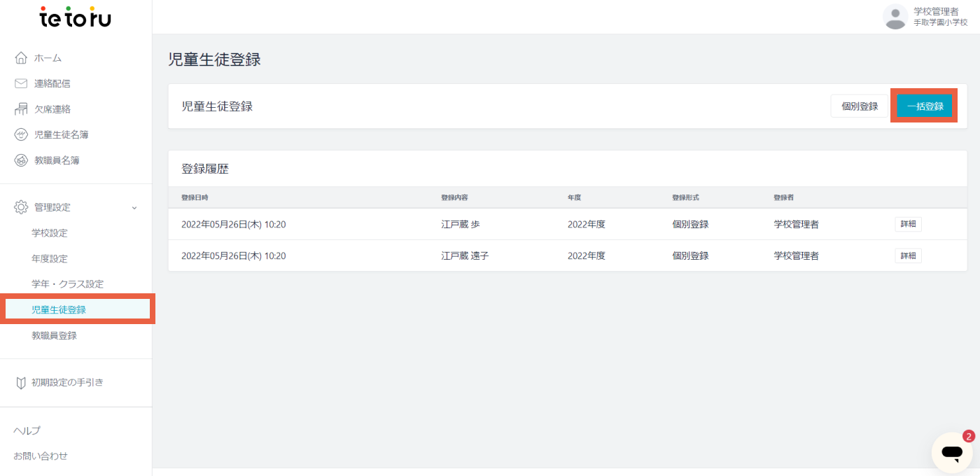The image size is (980, 476).
Task: Open 詳細 for 江戸蔵 遠子
Action: [x=908, y=255]
